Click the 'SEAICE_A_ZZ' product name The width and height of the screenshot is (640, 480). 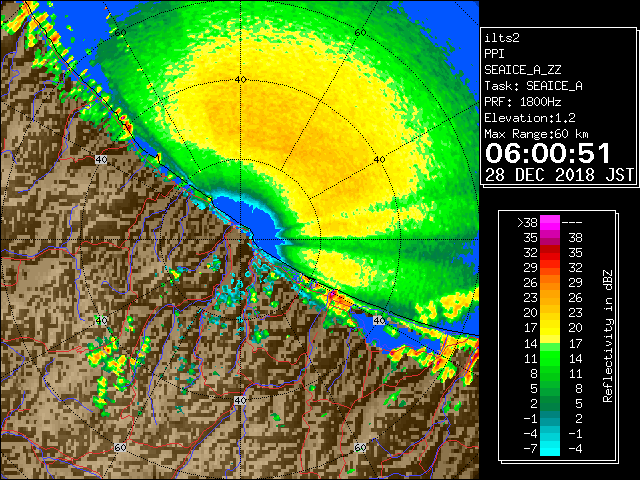tap(522, 70)
